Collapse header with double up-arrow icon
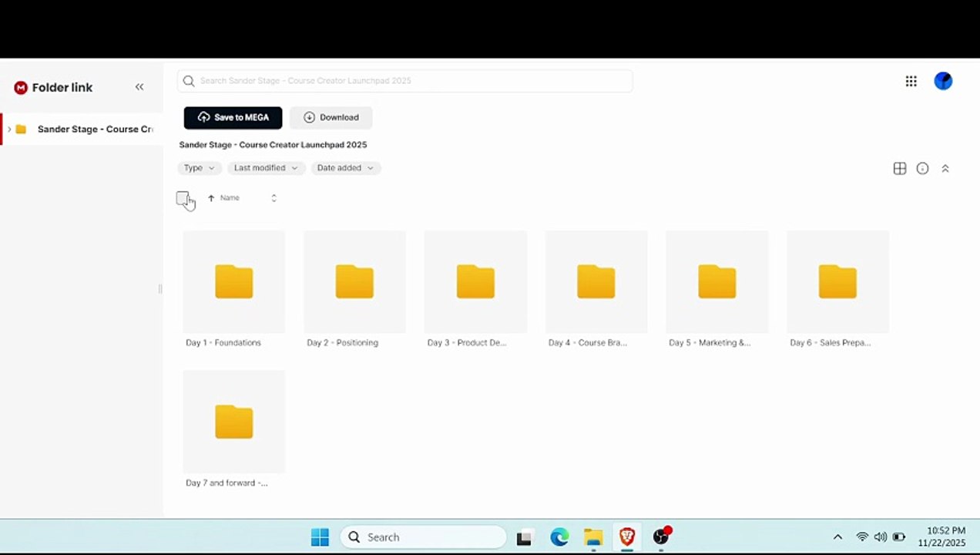This screenshot has height=555, width=980. (x=945, y=168)
